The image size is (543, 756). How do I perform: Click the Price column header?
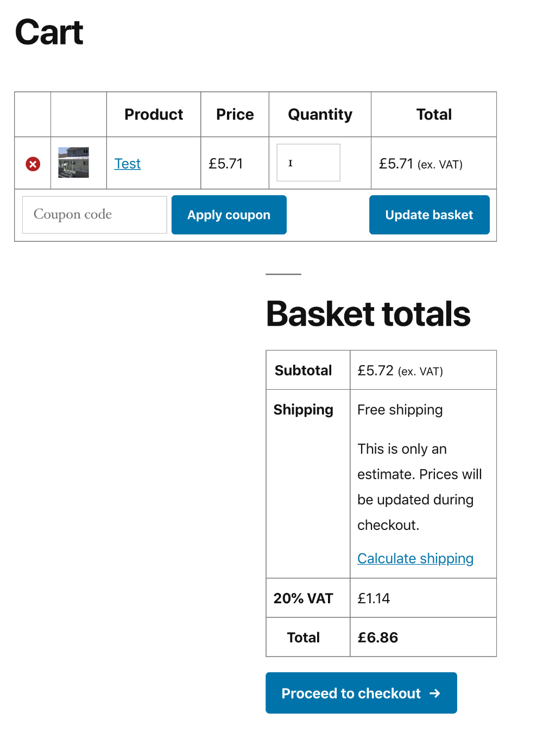tap(235, 114)
